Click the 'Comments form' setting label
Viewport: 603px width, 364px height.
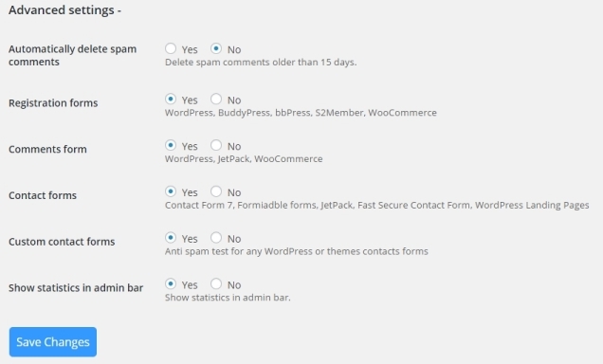point(47,149)
